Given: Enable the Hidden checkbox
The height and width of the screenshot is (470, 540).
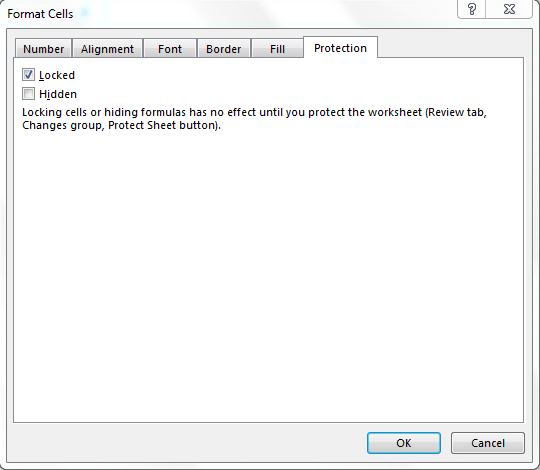Looking at the screenshot, I should click(x=28, y=94).
